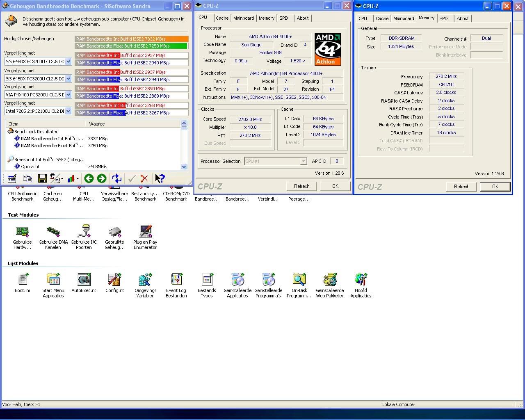525x420 pixels.
Task: Click the red X cancel icon
Action: pyautogui.click(x=144, y=178)
